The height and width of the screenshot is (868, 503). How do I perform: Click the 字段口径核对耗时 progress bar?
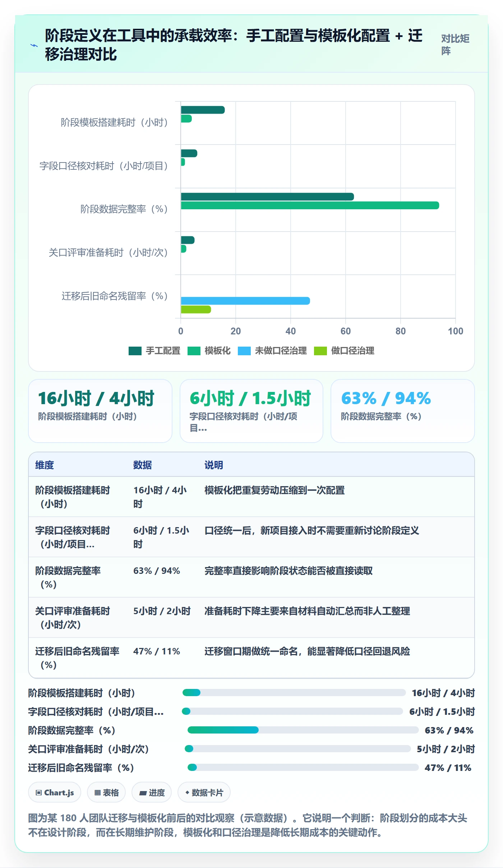pos(292,711)
